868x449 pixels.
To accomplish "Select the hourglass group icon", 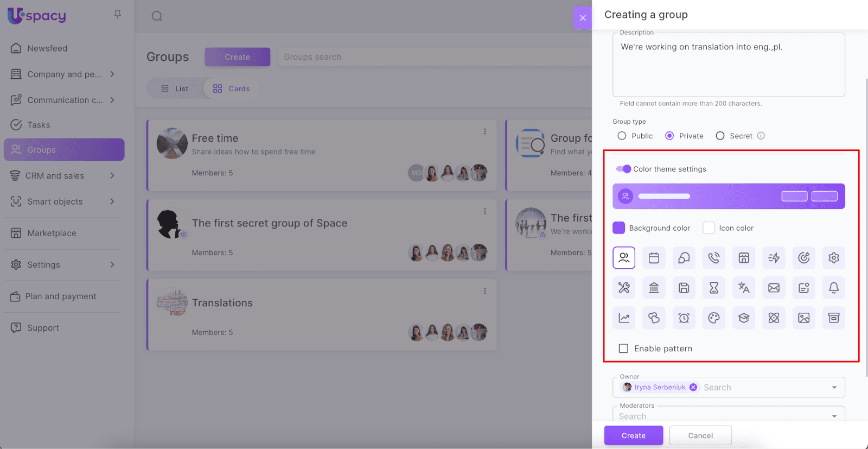I will point(714,288).
